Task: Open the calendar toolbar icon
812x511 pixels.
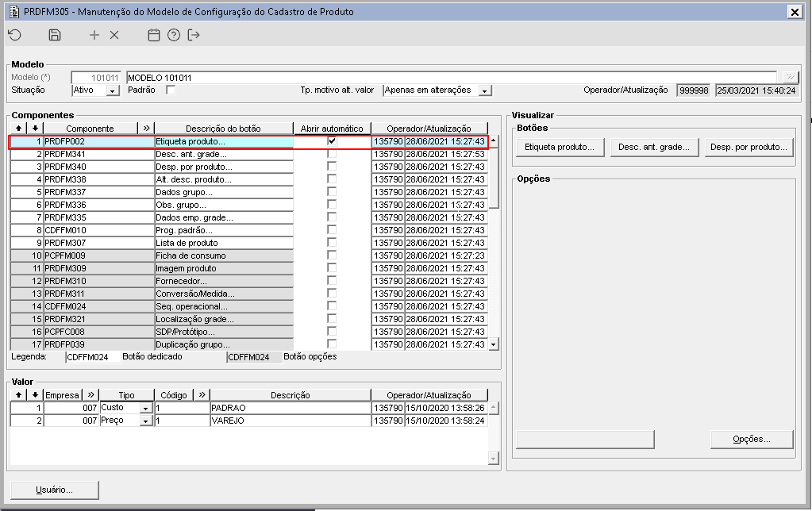Action: pyautogui.click(x=154, y=35)
